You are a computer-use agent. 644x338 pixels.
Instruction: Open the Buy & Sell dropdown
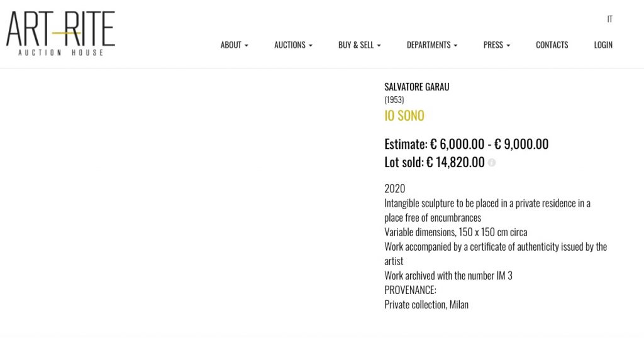point(359,45)
